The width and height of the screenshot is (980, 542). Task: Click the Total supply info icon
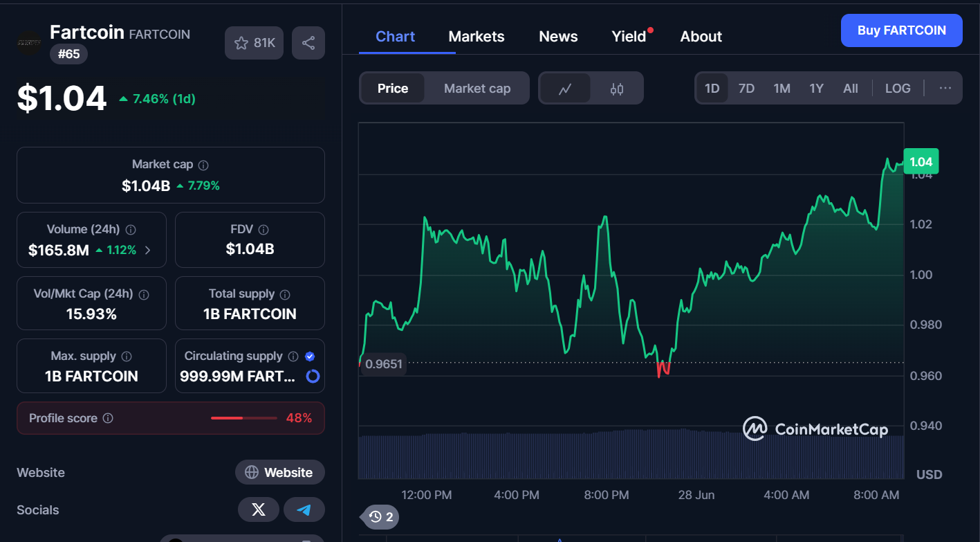pyautogui.click(x=285, y=294)
